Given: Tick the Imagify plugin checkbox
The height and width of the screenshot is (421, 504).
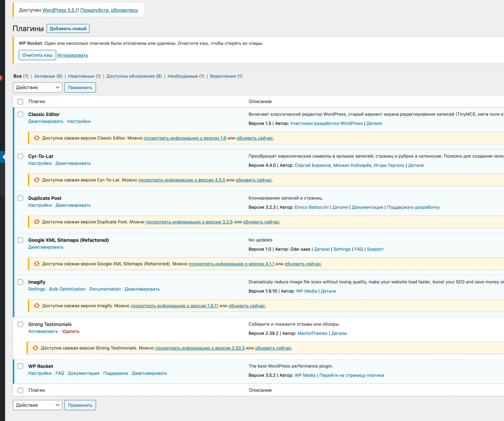Looking at the screenshot, I should click(20, 282).
